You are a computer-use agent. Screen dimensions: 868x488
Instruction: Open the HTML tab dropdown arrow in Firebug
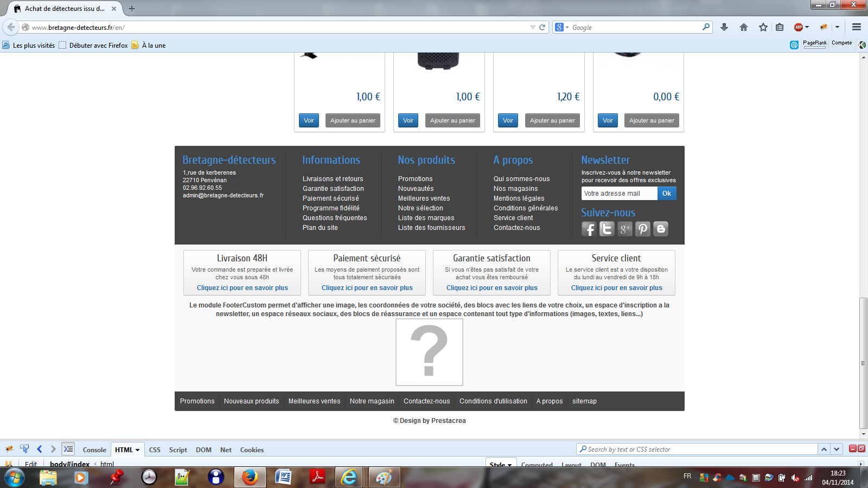coord(137,450)
